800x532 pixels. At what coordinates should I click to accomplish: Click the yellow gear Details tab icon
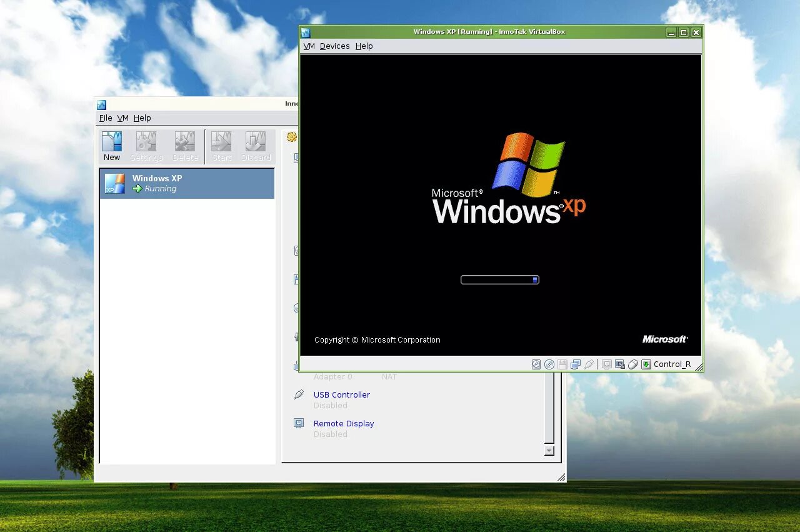(292, 137)
